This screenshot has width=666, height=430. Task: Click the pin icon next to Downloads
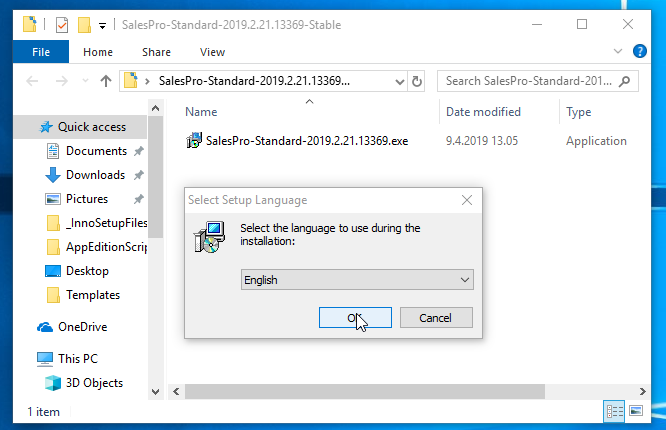pyautogui.click(x=139, y=175)
